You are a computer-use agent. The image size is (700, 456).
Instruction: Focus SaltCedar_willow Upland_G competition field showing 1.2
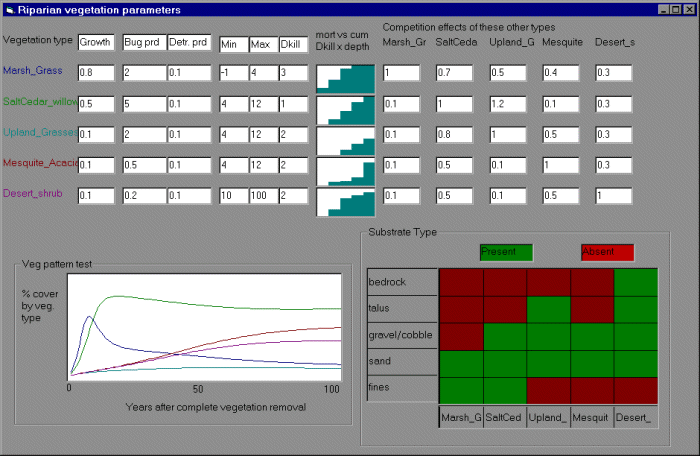(509, 104)
